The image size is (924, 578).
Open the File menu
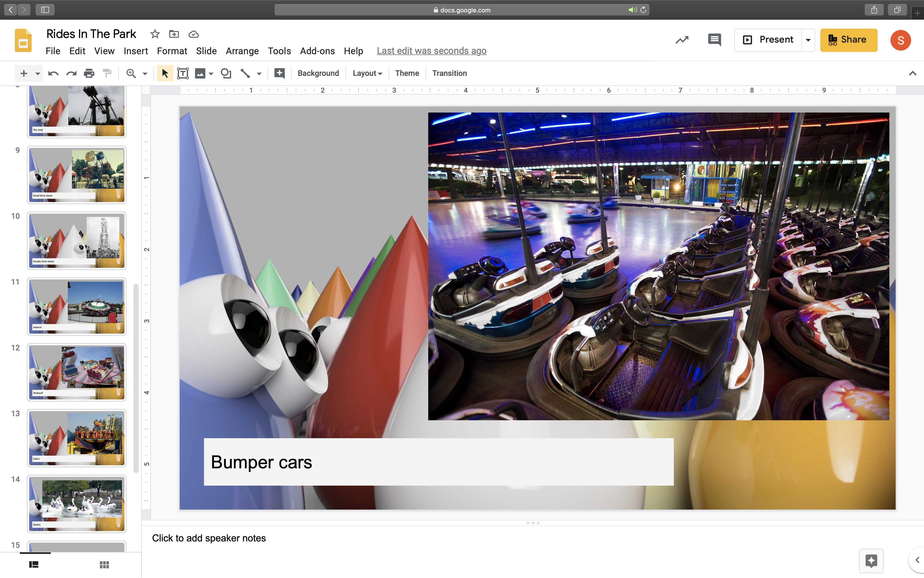pos(53,51)
